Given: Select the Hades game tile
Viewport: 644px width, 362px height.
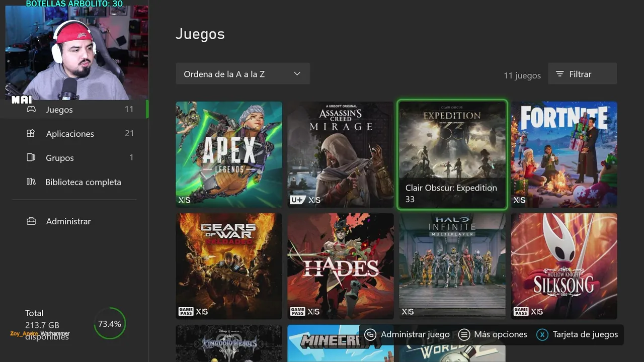Looking at the screenshot, I should click(x=341, y=266).
